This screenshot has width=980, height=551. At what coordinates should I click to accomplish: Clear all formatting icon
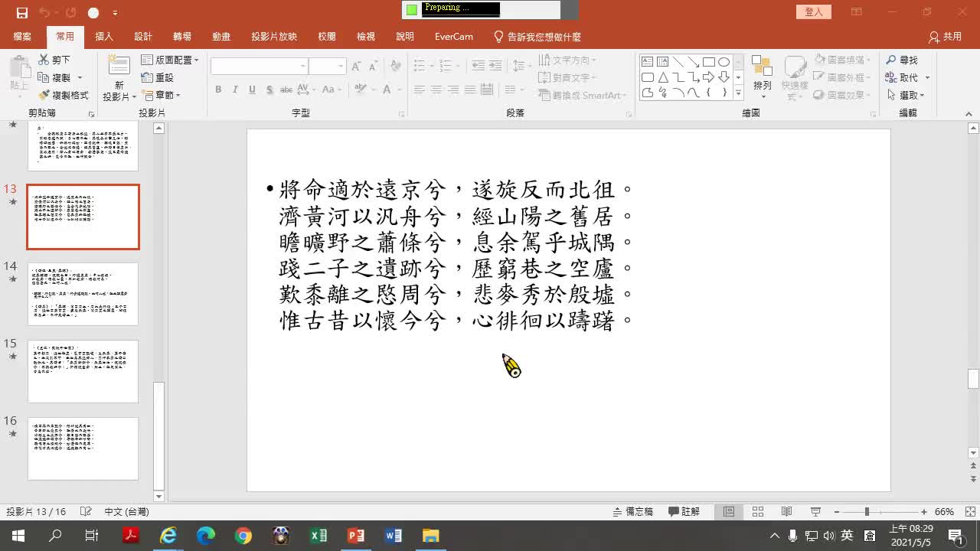click(396, 67)
